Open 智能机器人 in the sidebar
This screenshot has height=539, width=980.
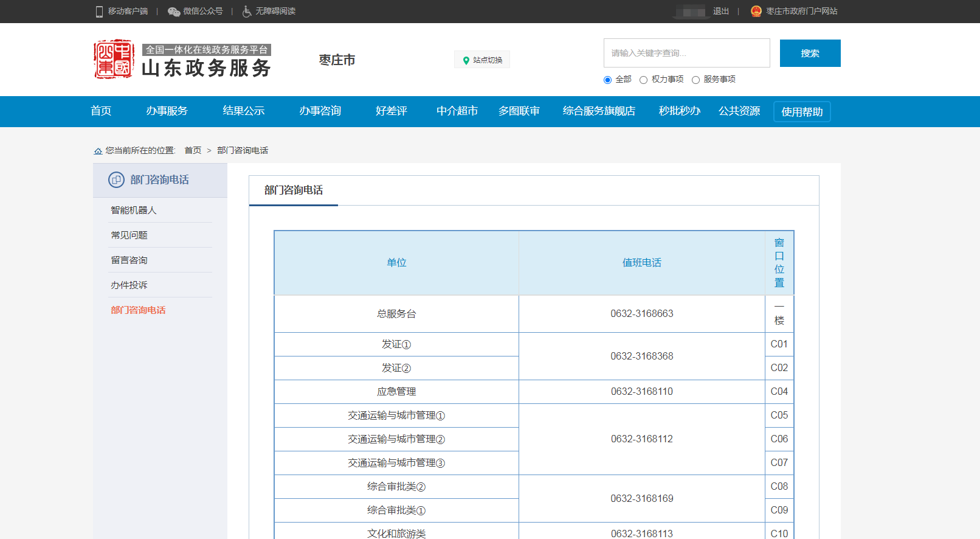pos(134,210)
